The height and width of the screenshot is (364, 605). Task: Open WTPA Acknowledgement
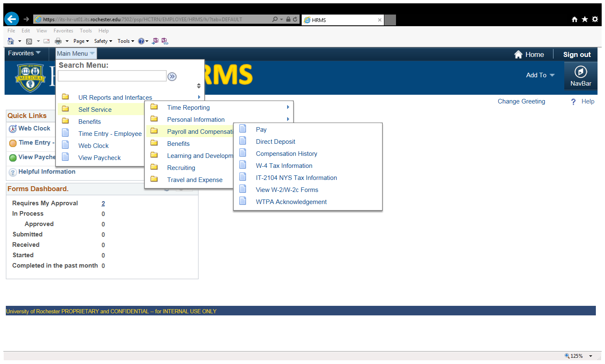(x=291, y=202)
